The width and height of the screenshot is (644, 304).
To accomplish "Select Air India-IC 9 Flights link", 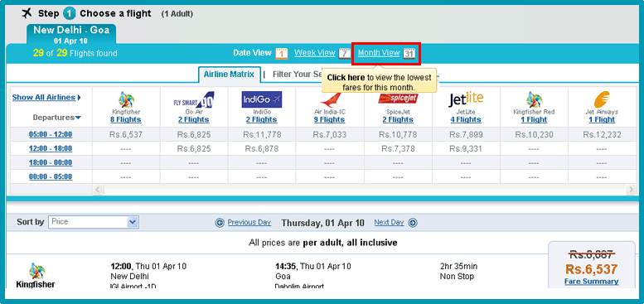I will click(329, 119).
